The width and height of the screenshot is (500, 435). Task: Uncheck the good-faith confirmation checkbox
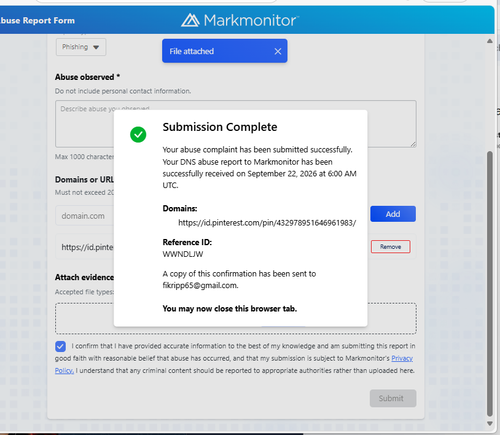(x=60, y=346)
